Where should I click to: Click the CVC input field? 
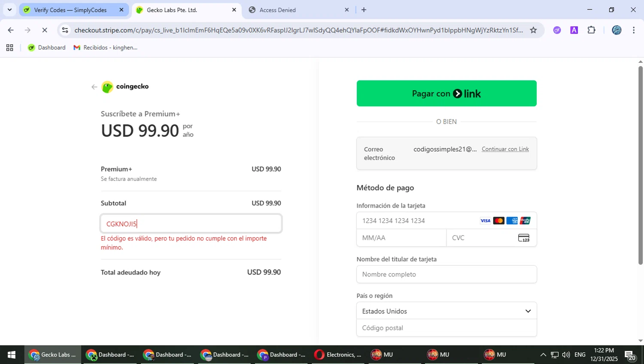point(492,238)
